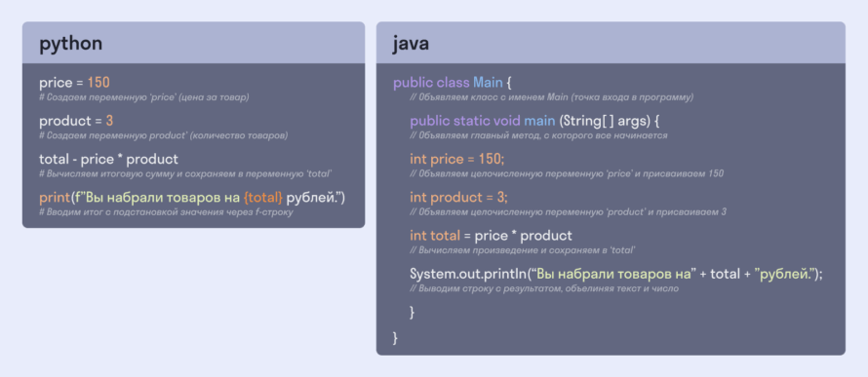Click the python panel header
This screenshot has width=868, height=377.
[x=193, y=43]
